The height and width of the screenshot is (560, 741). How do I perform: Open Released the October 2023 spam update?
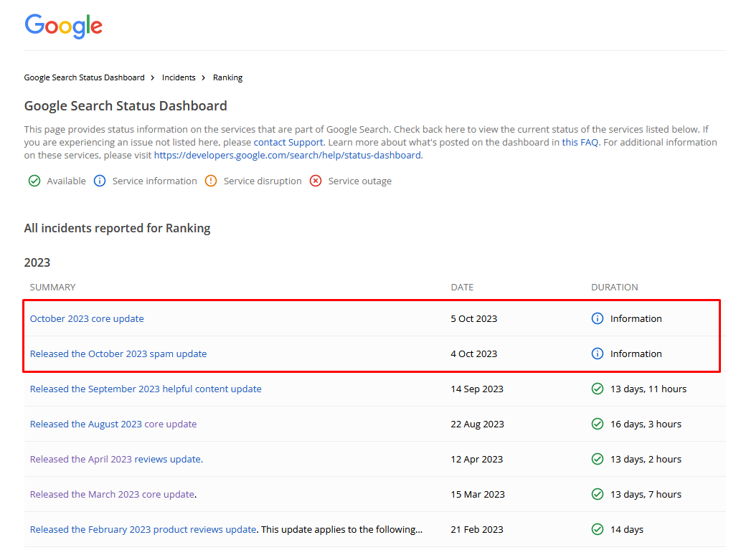(118, 353)
